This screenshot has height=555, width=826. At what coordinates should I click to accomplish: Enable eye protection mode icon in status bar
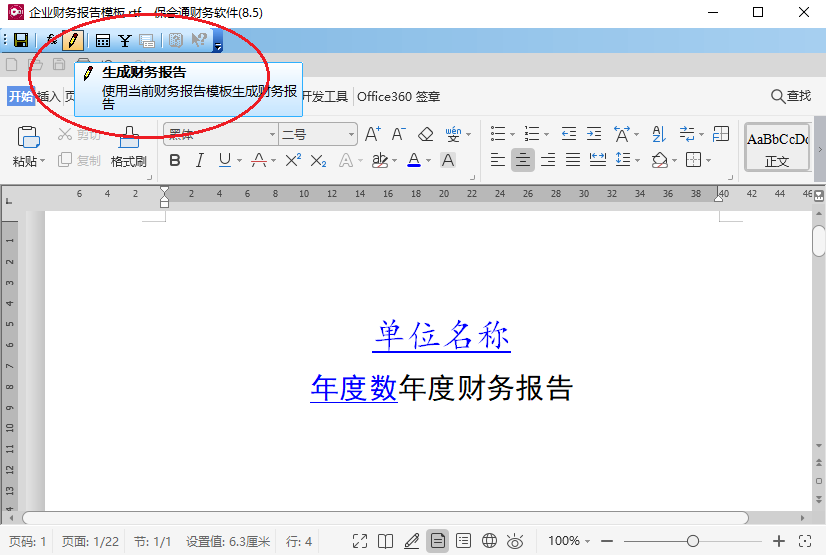(x=515, y=541)
